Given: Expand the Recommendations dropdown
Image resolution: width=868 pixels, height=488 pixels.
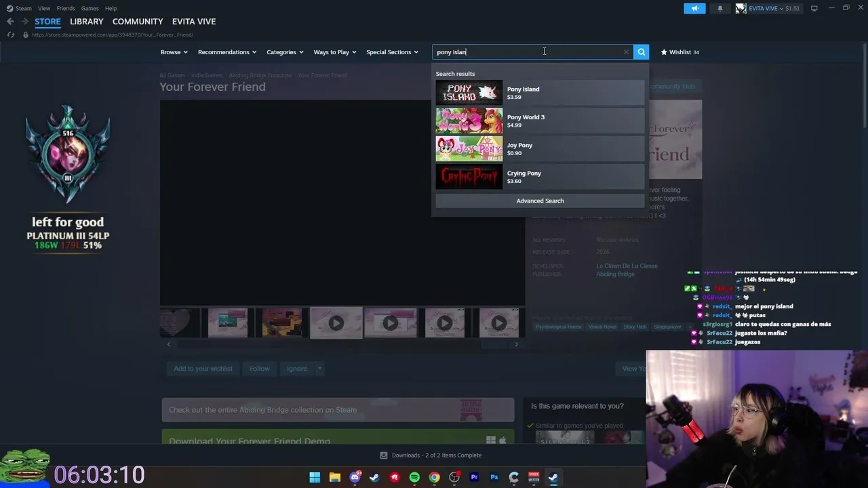Looking at the screenshot, I should click(227, 52).
